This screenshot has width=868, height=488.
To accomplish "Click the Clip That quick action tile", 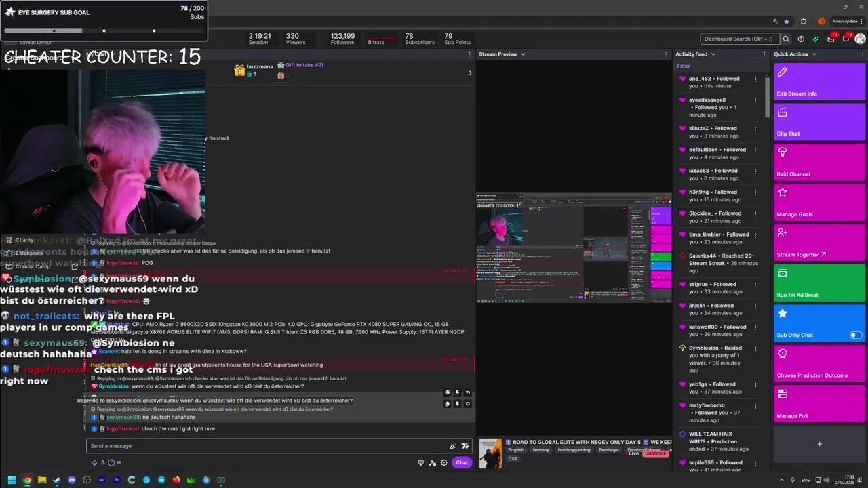I will (819, 122).
